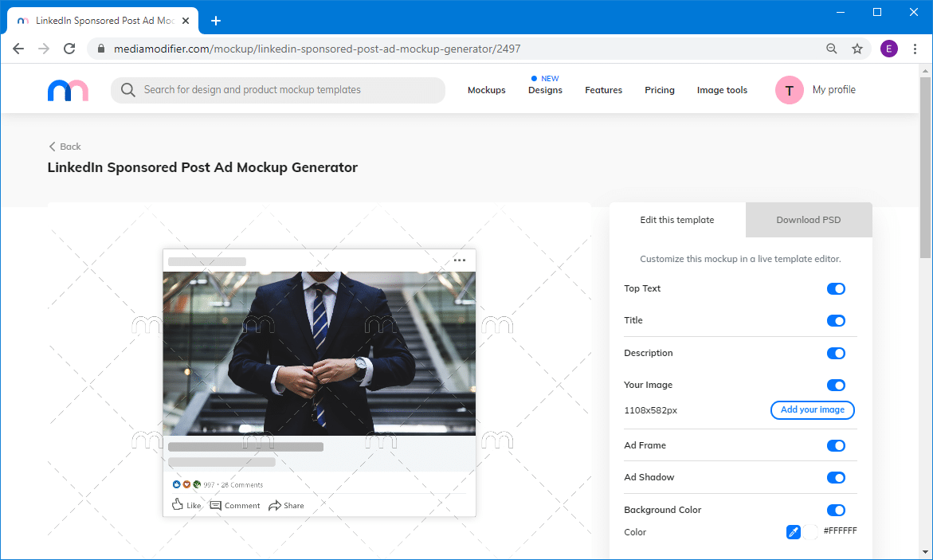The image size is (933, 560).
Task: Click the eyedropper color picker icon
Action: [793, 532]
